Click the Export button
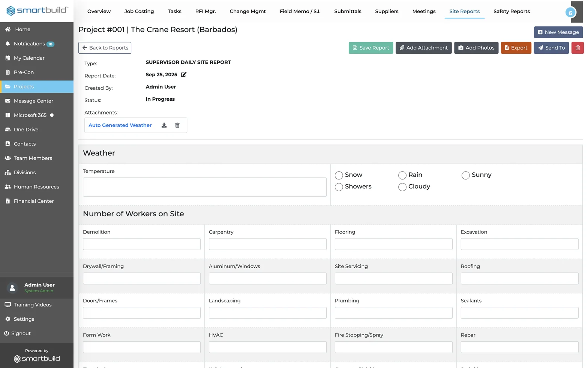 [516, 48]
